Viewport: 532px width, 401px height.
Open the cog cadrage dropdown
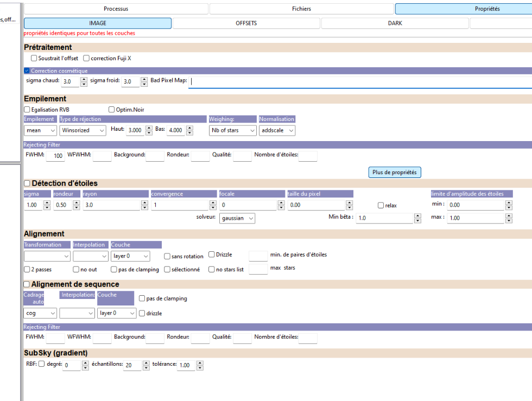coord(40,313)
